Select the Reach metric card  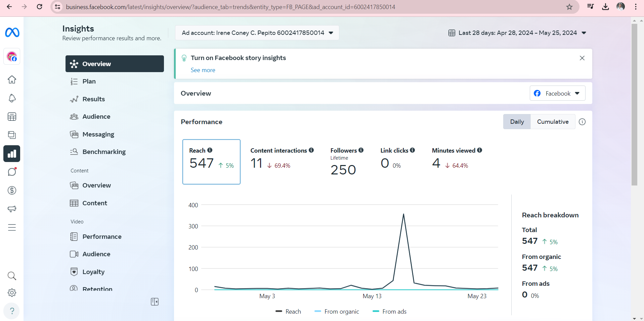coord(211,162)
